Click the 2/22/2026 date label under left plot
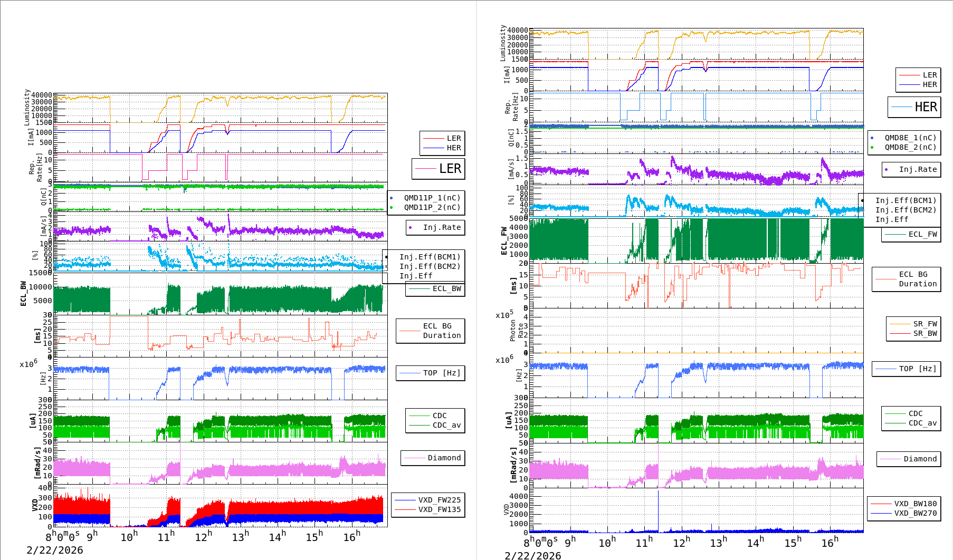This screenshot has height=560, width=953. [55, 550]
